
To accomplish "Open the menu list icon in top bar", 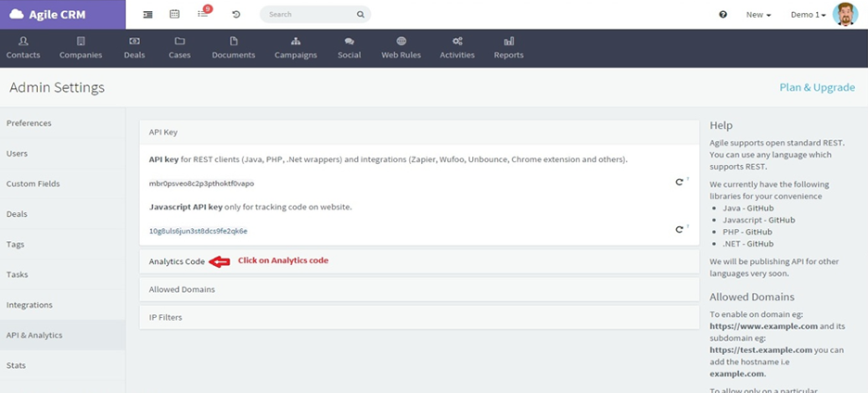I will tap(147, 15).
